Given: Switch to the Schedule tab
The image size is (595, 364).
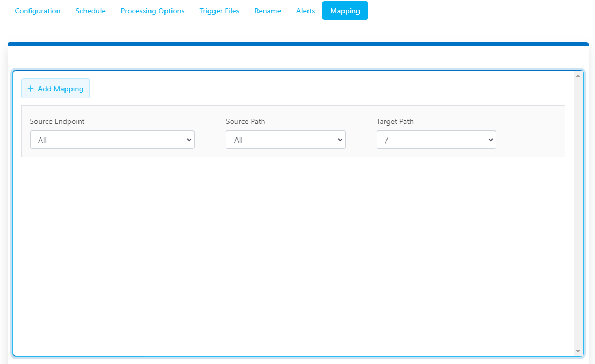Looking at the screenshot, I should click(x=90, y=11).
